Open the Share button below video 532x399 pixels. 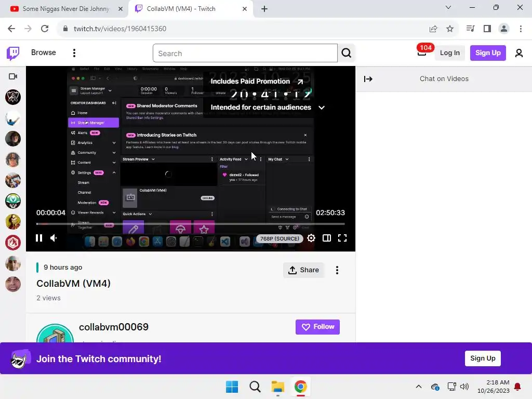pos(303,270)
